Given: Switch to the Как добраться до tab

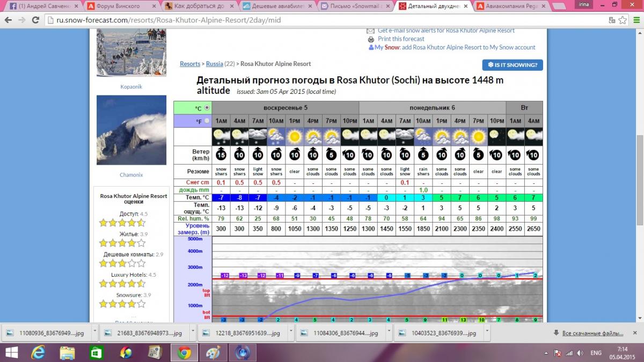Looking at the screenshot, I should pos(198,6).
